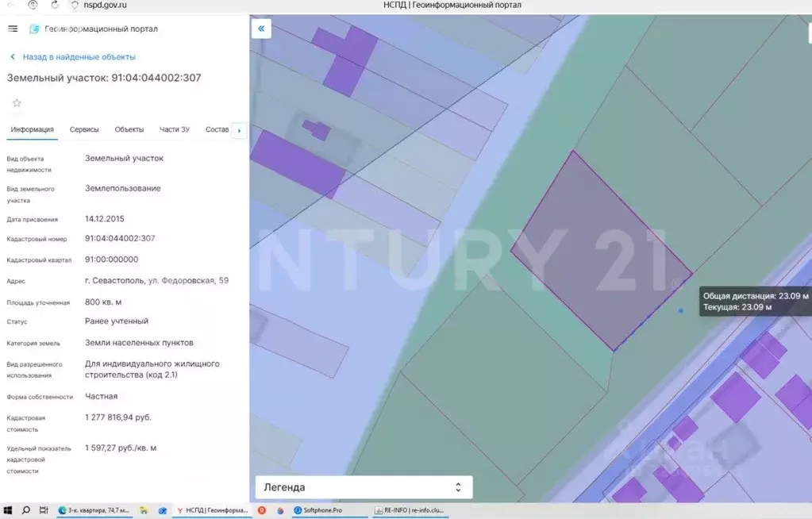Switch to Softphone.Pro in the taskbar
This screenshot has width=812, height=519.
tap(321, 510)
